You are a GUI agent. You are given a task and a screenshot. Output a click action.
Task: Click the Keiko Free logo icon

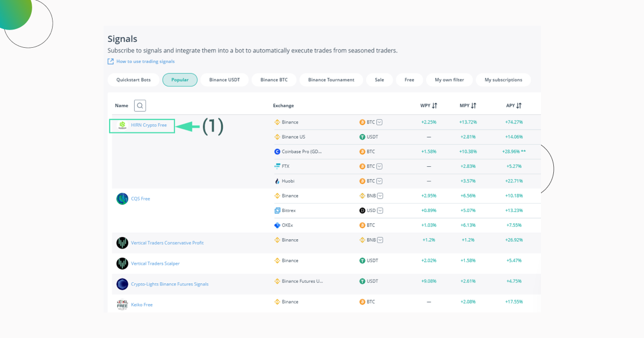[122, 304]
